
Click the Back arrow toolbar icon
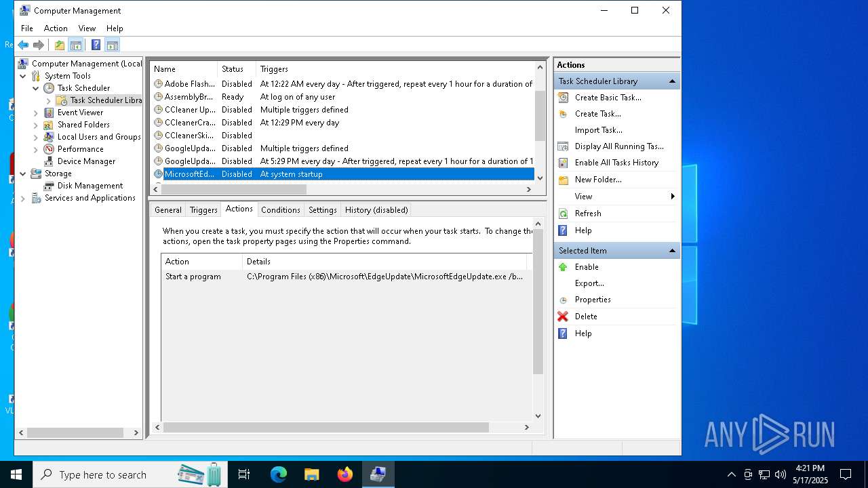pos(23,45)
